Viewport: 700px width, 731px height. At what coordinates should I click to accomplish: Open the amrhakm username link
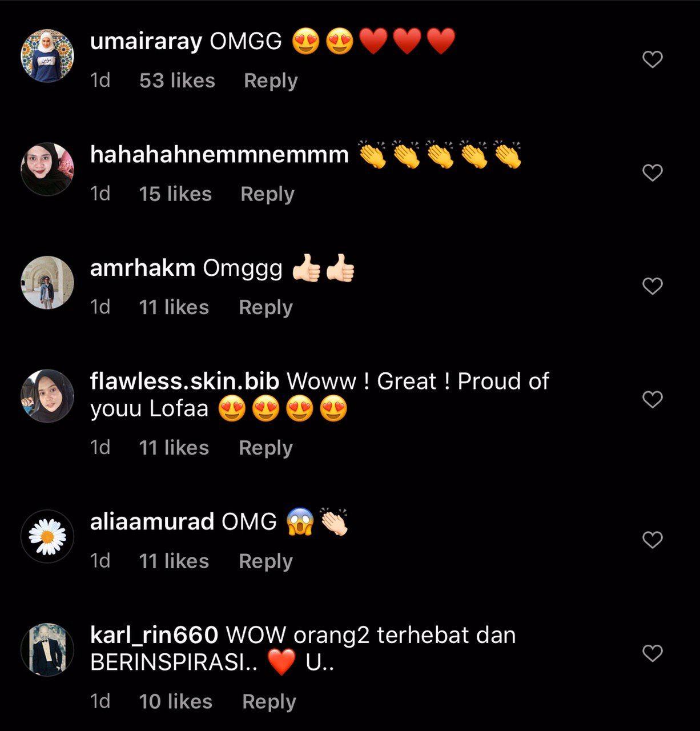click(143, 268)
